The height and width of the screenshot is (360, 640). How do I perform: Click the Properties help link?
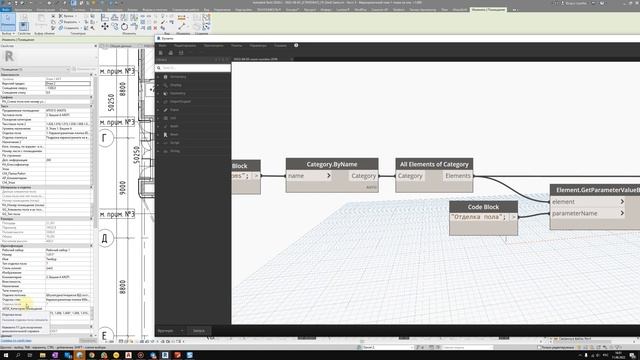tap(16, 340)
